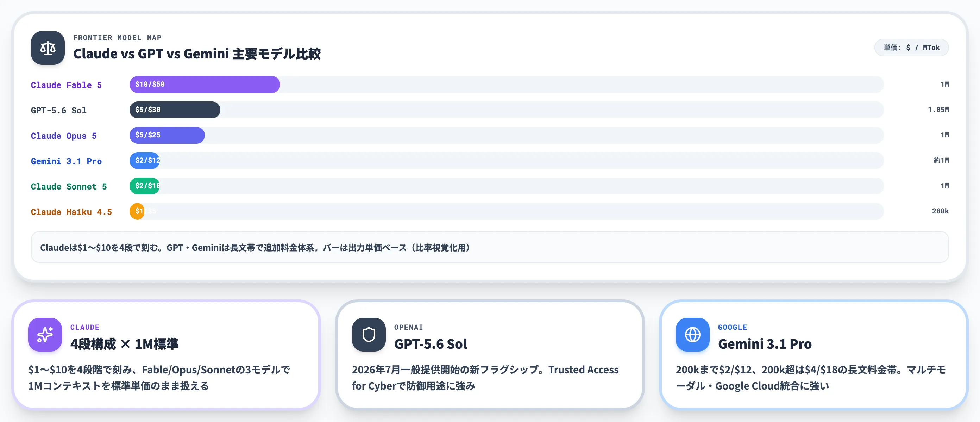Click the Gemini 3.1 Pro card heading
The width and height of the screenshot is (980, 422).
point(765,344)
